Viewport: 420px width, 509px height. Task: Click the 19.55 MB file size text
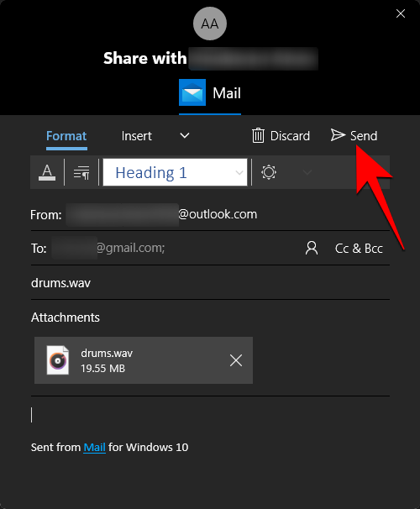tap(102, 369)
